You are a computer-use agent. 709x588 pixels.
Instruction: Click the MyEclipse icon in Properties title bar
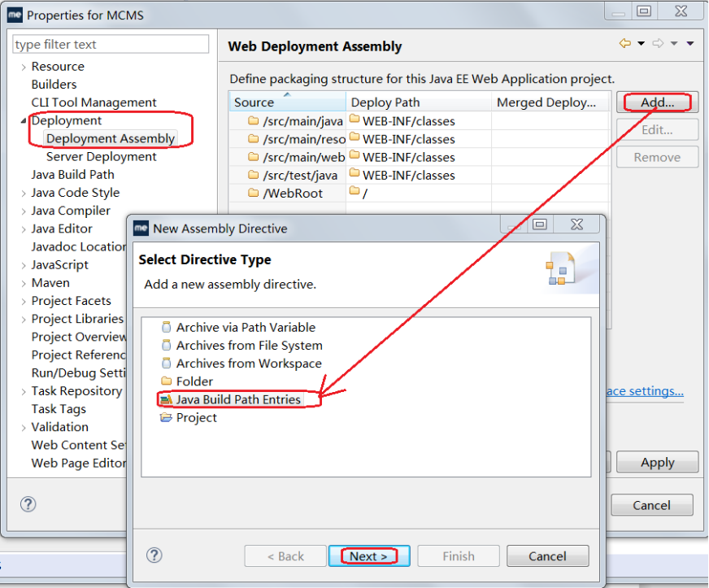click(x=15, y=15)
